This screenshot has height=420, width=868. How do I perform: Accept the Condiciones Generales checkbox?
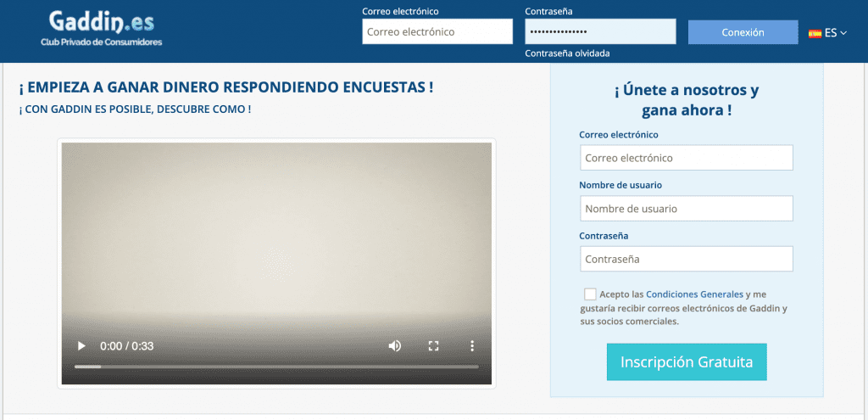click(590, 294)
